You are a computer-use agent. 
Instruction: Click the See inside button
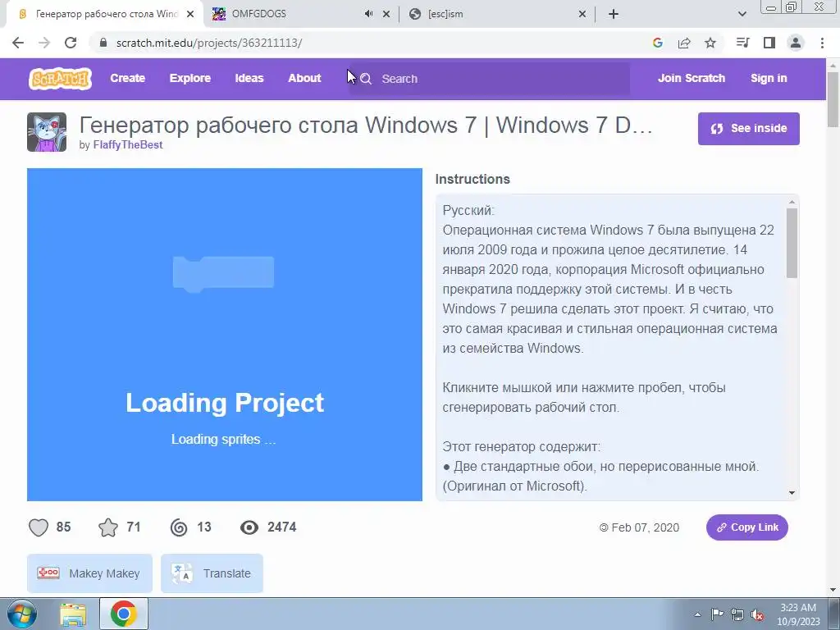pos(748,129)
